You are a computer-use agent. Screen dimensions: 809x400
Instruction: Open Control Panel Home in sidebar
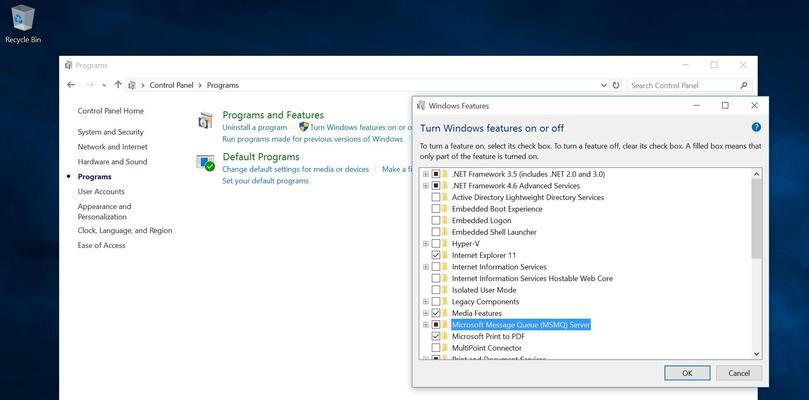point(111,111)
